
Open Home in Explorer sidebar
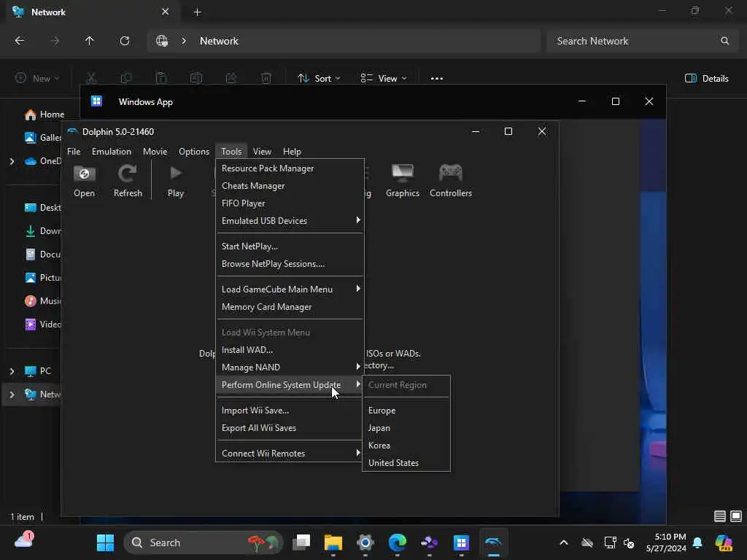click(x=44, y=114)
